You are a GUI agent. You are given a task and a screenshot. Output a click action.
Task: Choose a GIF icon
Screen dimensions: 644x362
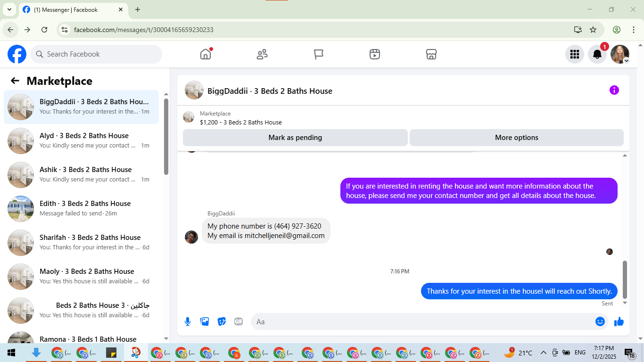point(239,321)
